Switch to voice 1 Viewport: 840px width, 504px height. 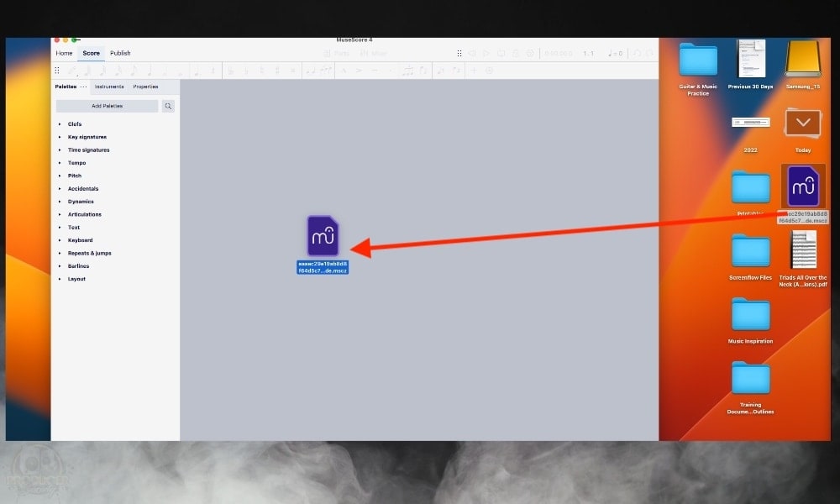[440, 71]
